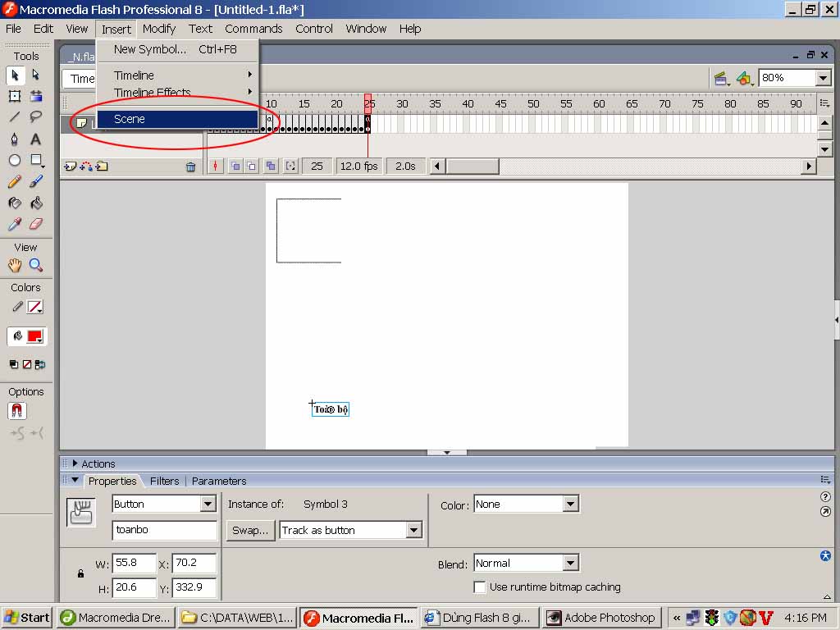Select the Rectangle tool
The image size is (840, 630).
[36, 160]
